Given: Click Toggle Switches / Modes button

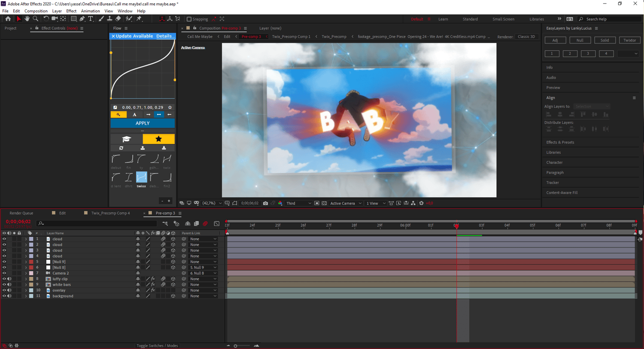Looking at the screenshot, I should [x=157, y=346].
